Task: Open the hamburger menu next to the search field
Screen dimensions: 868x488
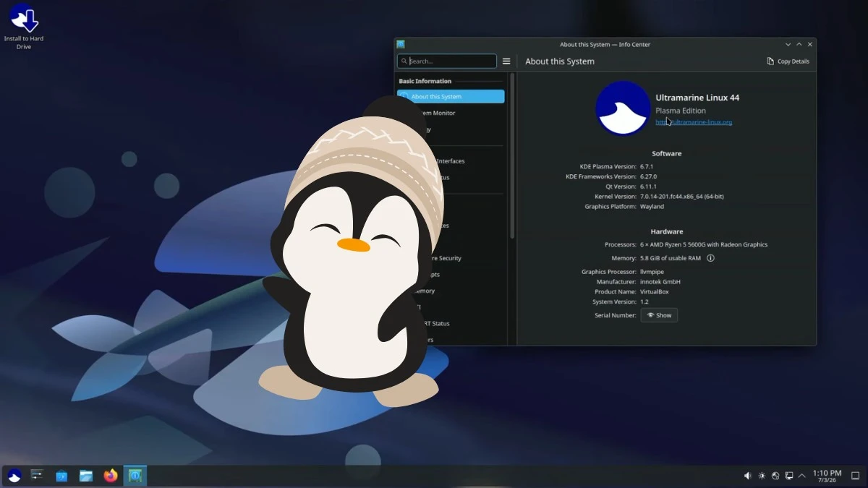Action: click(x=506, y=61)
